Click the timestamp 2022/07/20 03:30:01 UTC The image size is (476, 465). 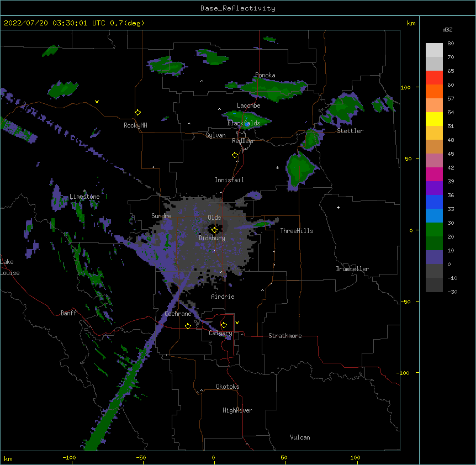click(x=54, y=23)
